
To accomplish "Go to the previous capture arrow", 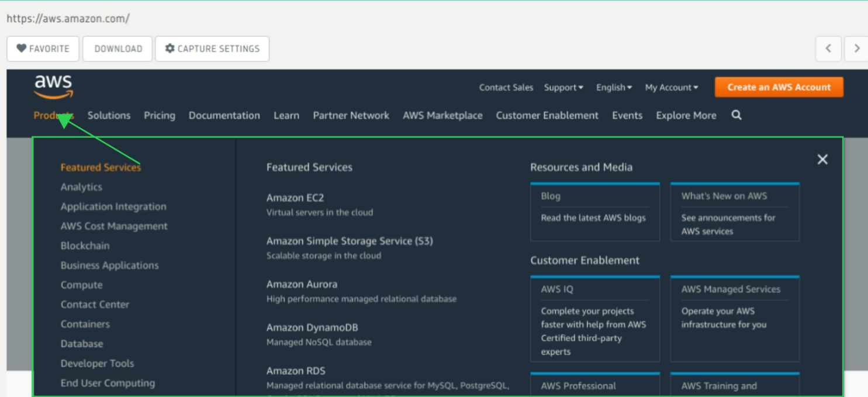I will point(828,49).
